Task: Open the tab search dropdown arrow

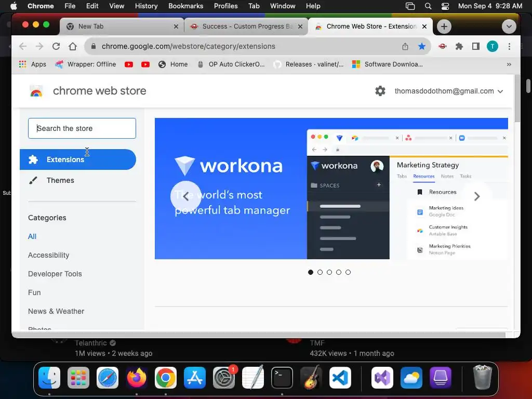Action: click(x=509, y=26)
